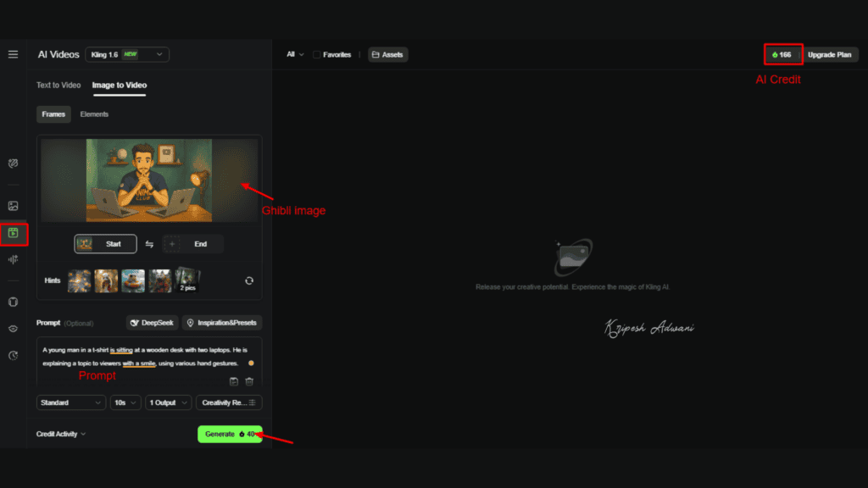The image size is (868, 488).
Task: Expand the All assets filter dropdown
Action: (x=293, y=54)
